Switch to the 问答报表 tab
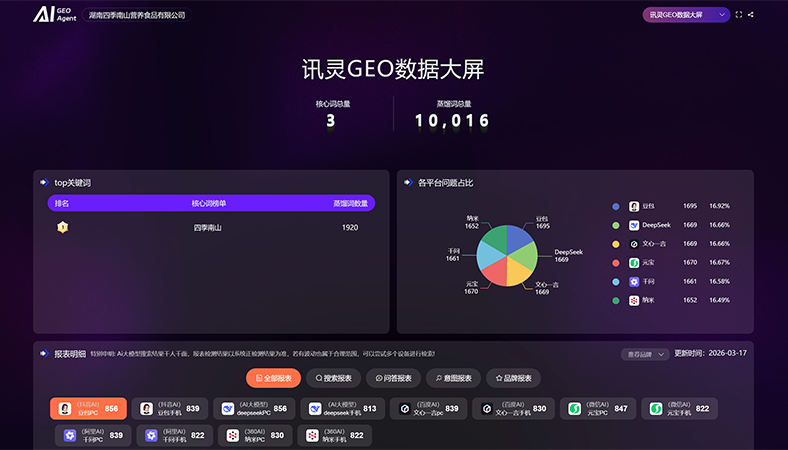The height and width of the screenshot is (450, 788). pos(393,378)
